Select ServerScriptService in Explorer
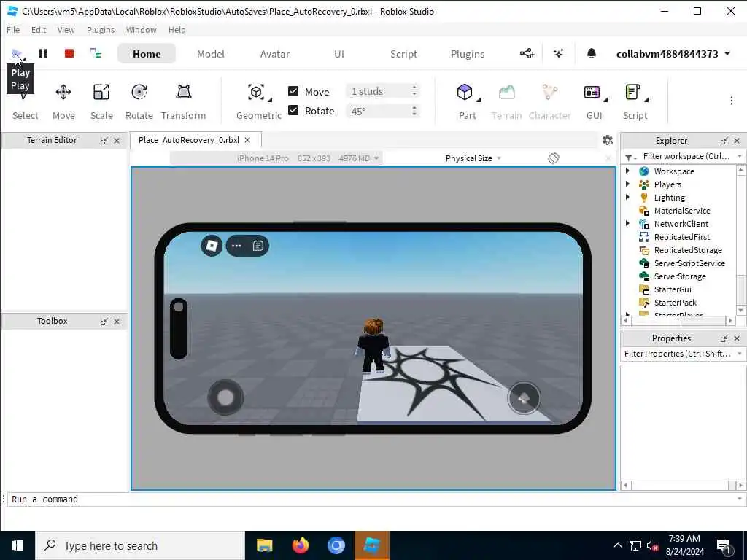This screenshot has width=747, height=560. coord(689,262)
